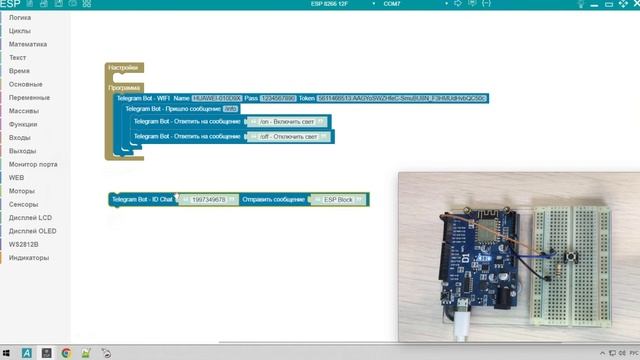Click the WiFi Pass field in Telegram block
The height and width of the screenshot is (360, 640).
(x=278, y=98)
